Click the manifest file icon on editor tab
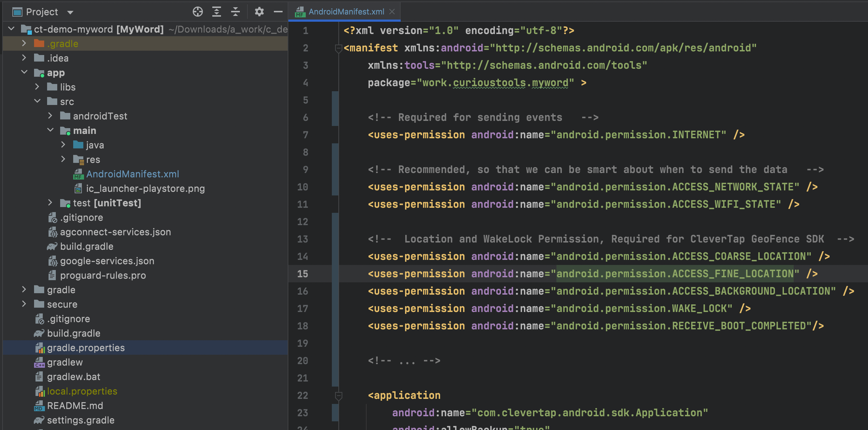The image size is (868, 430). (300, 12)
